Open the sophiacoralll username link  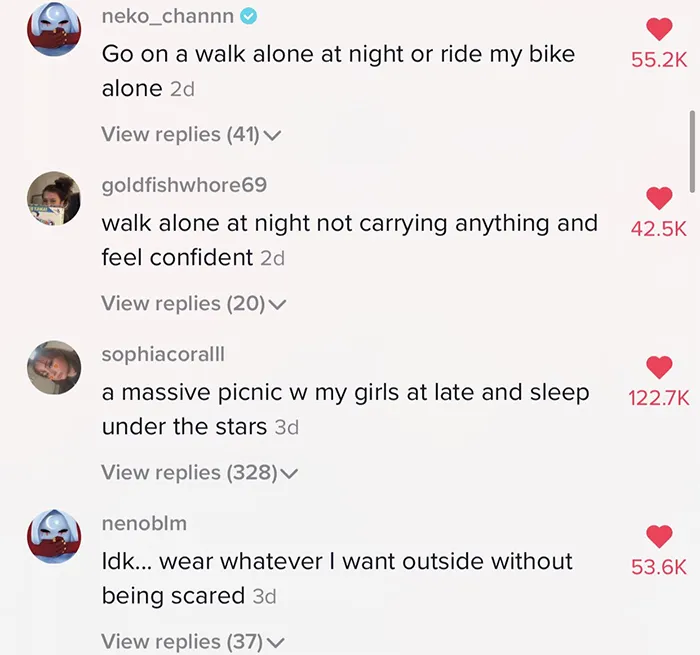click(163, 355)
